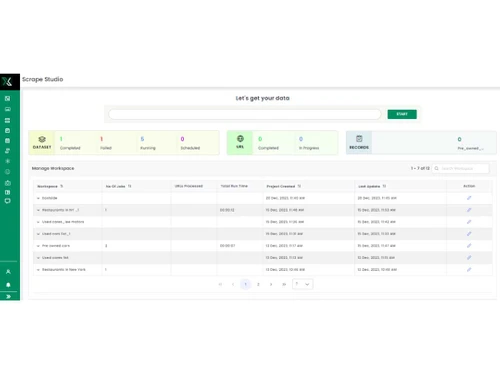The height and width of the screenshot is (375, 500).
Task: Click the dataset Scheduled count
Action: [182, 139]
